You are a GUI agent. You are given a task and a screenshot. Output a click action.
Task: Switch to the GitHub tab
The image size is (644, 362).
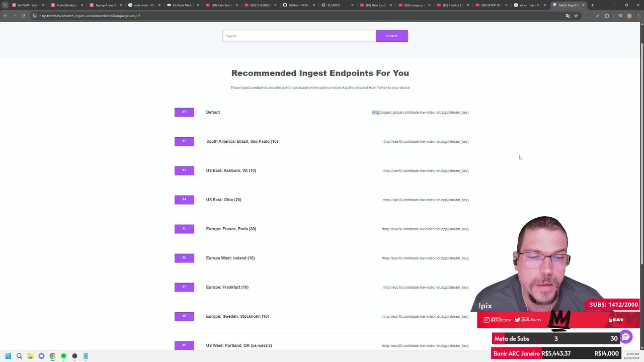(x=298, y=5)
